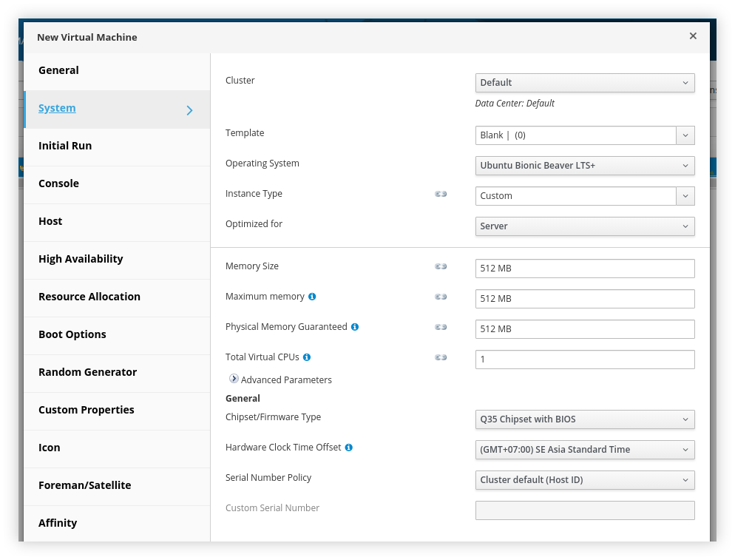
Task: Click the Total Virtual CPUs info icon
Action: (x=307, y=357)
